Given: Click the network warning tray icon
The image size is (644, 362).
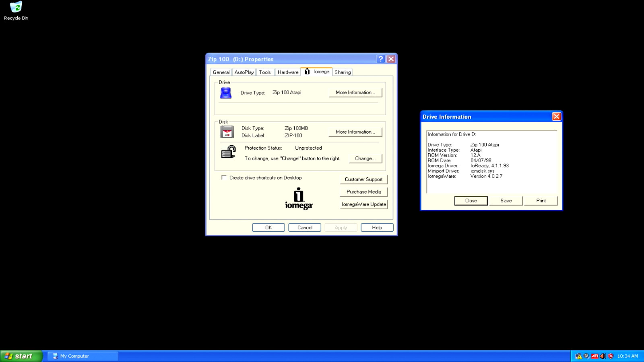Looking at the screenshot, I should [x=578, y=356].
